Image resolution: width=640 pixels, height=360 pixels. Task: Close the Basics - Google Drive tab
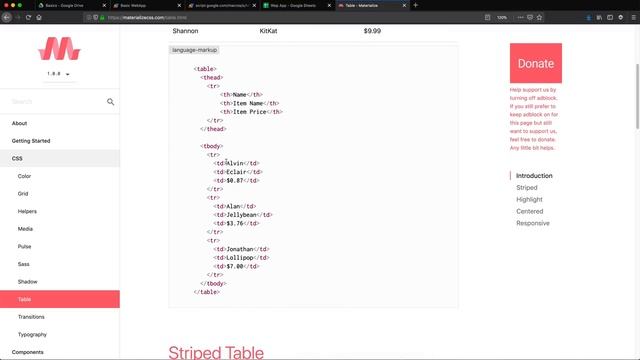(x=104, y=6)
